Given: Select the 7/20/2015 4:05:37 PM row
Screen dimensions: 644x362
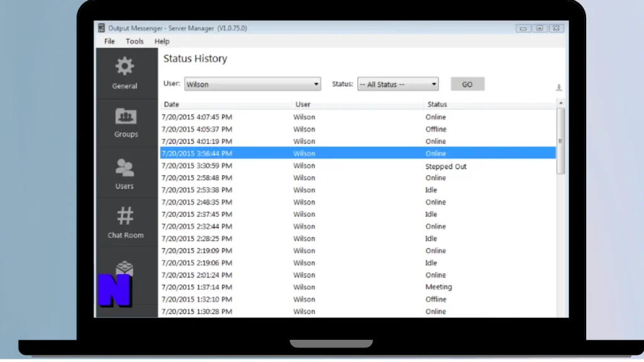Looking at the screenshot, I should click(358, 129).
